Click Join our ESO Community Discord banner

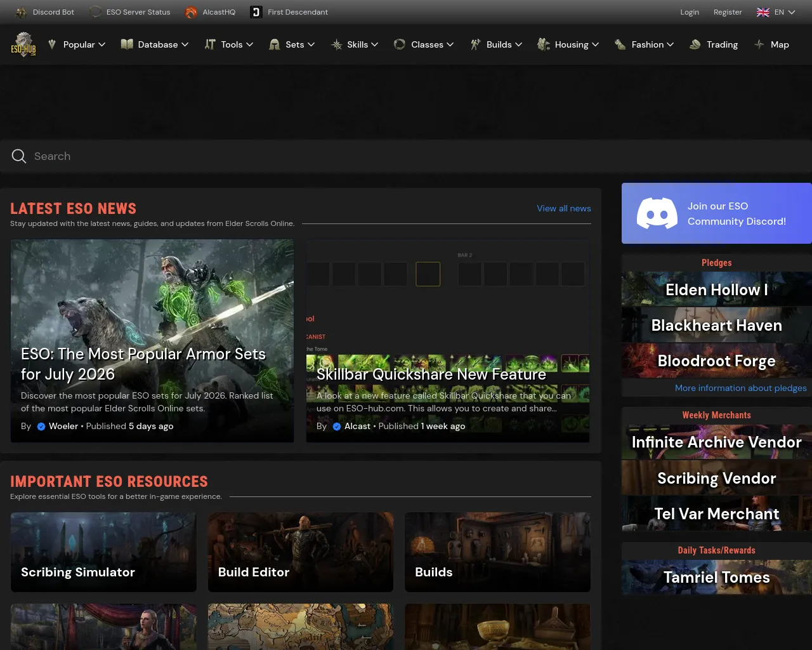[x=717, y=213]
